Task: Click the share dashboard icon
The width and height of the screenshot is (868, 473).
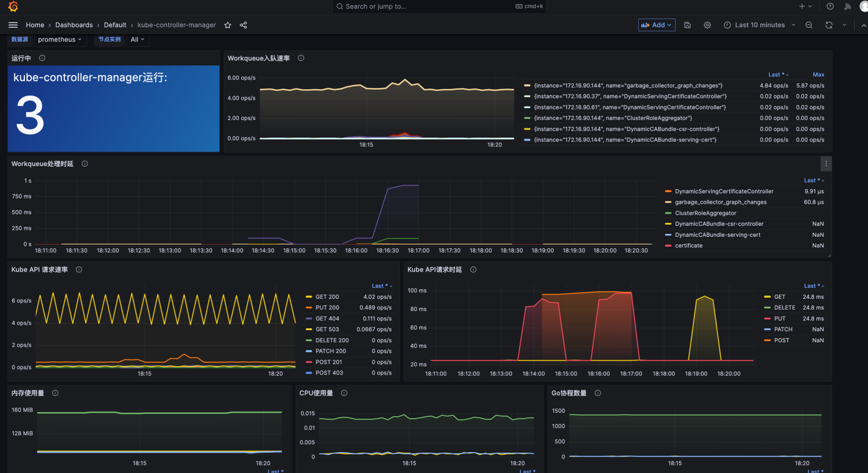Action: pyautogui.click(x=244, y=25)
